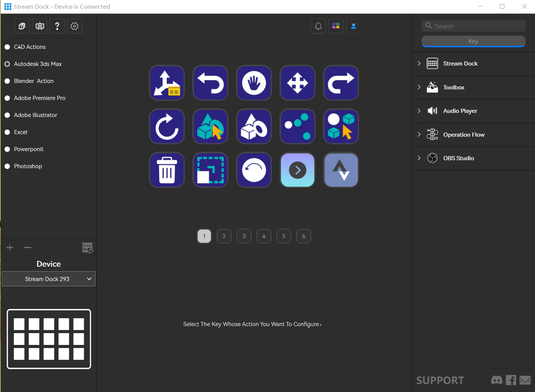The width and height of the screenshot is (535, 392).
Task: Select the teal shapes with cursor key
Action: 211,127
